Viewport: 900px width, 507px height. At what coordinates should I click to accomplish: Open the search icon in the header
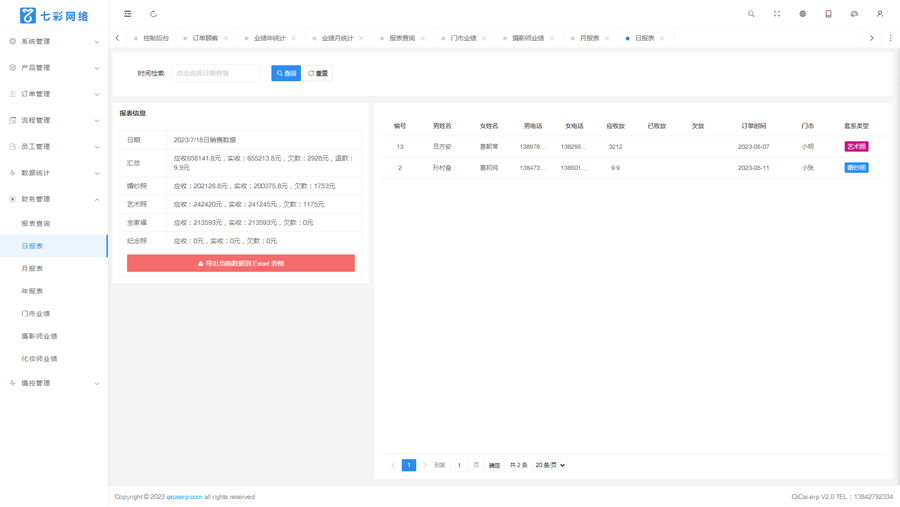point(751,14)
